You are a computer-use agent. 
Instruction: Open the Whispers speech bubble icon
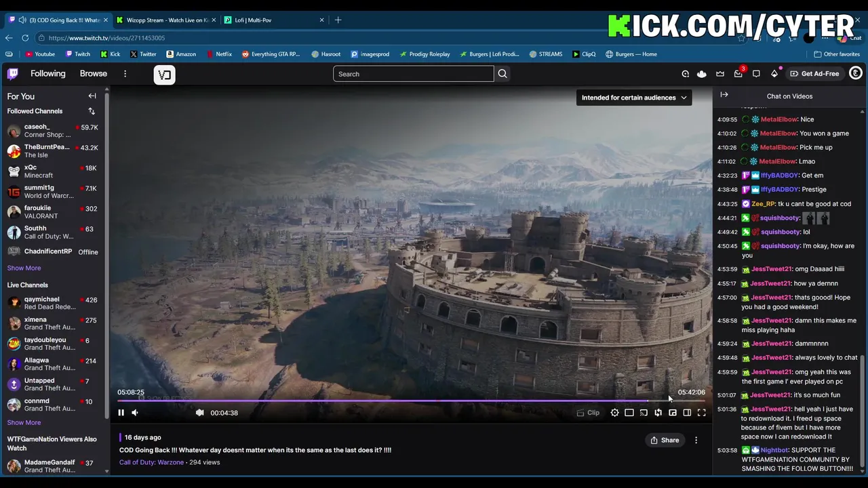[756, 74]
